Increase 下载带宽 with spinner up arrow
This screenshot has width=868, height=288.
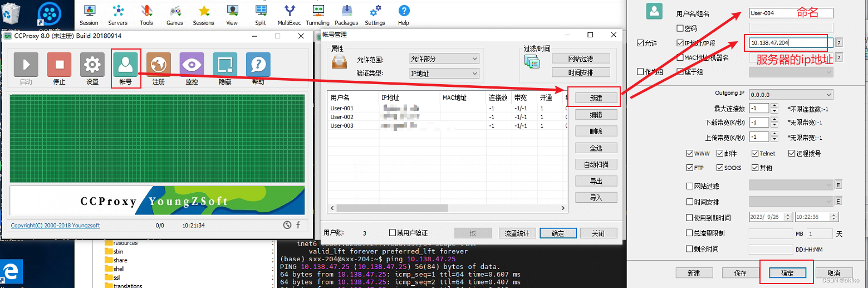(x=774, y=120)
